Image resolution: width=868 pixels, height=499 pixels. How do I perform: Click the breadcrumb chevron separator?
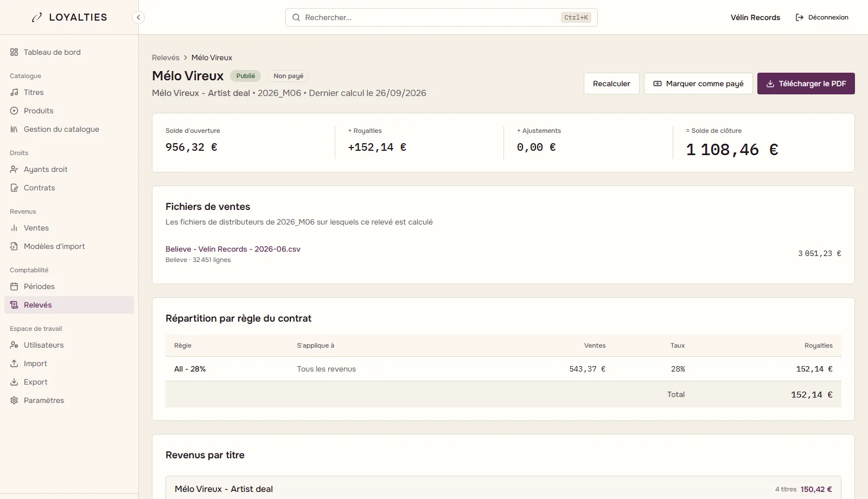186,57
